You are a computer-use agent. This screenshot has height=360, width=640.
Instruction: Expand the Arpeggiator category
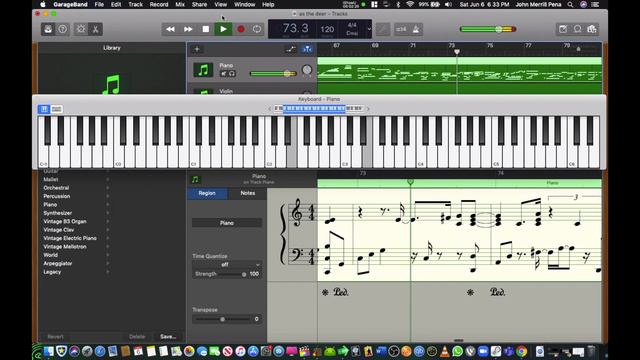coord(108,264)
